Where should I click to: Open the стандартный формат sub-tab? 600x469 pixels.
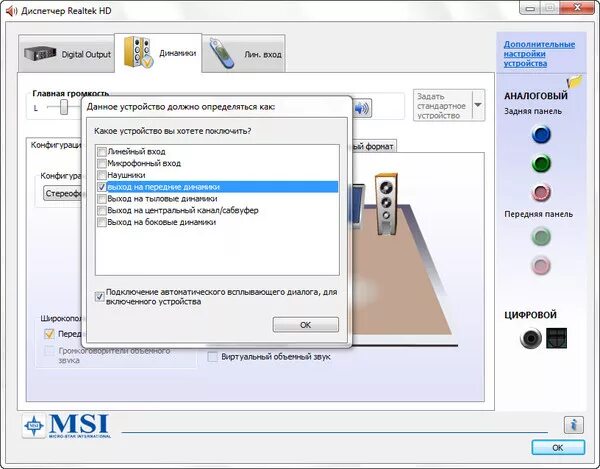tap(373, 146)
